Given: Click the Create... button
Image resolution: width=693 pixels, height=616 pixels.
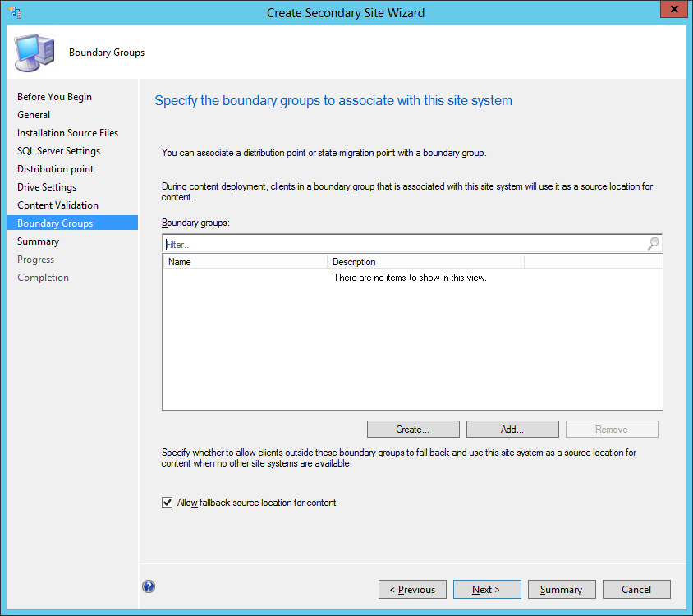Looking at the screenshot, I should (x=413, y=430).
